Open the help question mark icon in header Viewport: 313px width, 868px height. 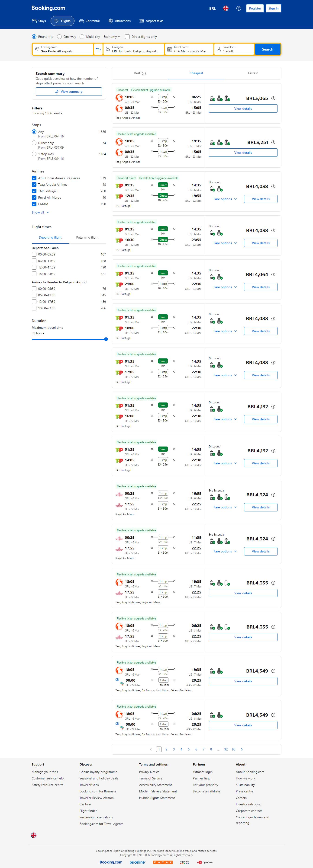(x=239, y=8)
